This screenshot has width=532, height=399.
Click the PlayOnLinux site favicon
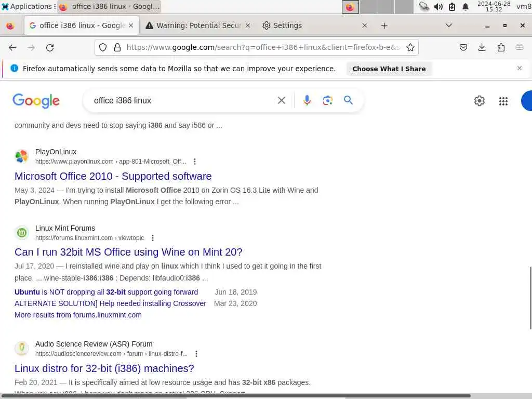pos(22,156)
